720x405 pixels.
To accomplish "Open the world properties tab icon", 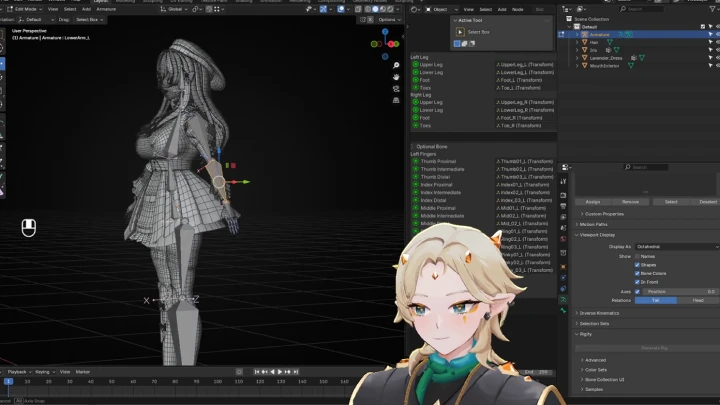I will [x=563, y=239].
